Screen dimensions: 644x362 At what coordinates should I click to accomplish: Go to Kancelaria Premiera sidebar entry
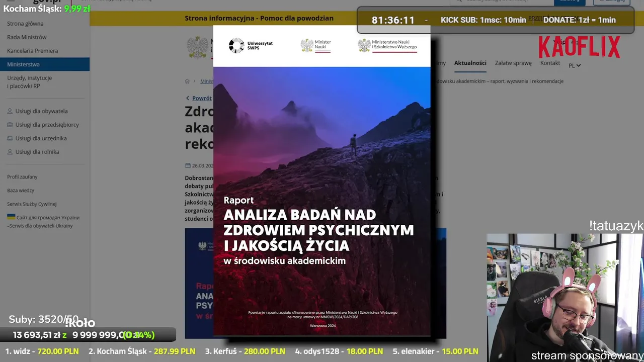click(x=32, y=51)
